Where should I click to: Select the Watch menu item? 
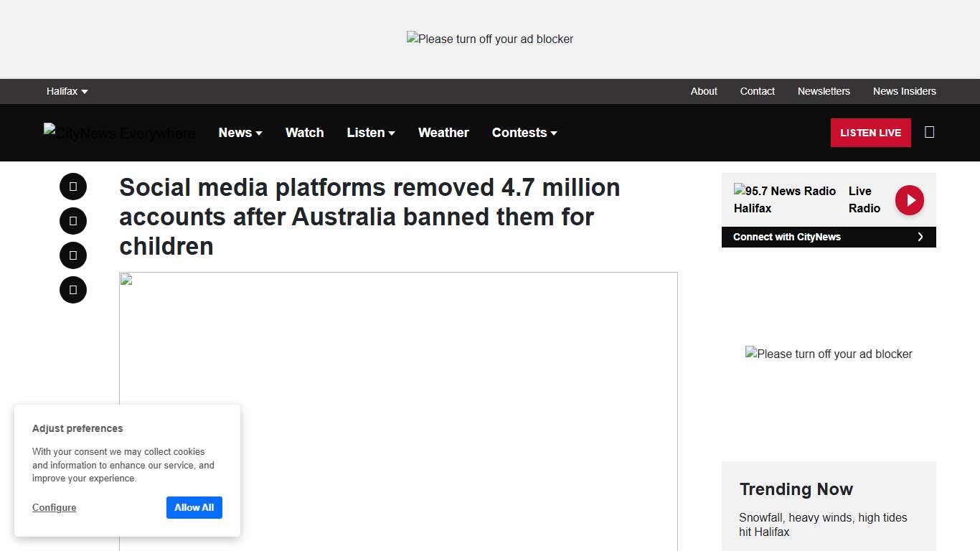[x=304, y=133]
